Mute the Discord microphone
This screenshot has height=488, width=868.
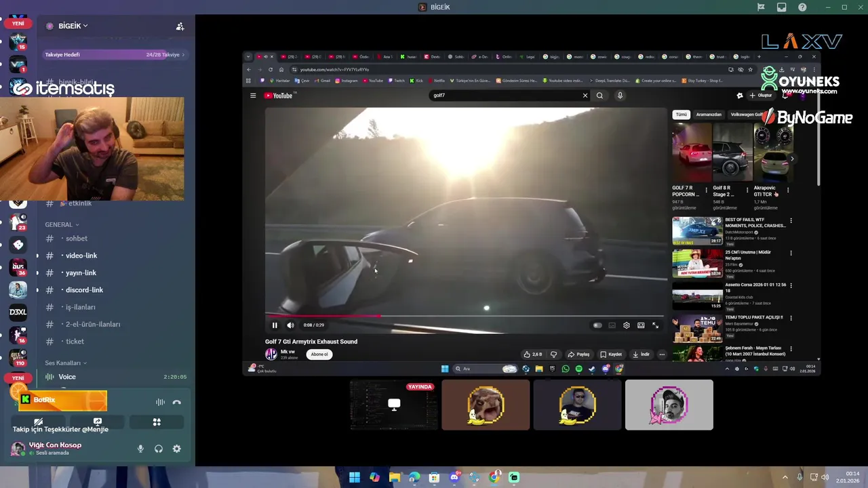tap(140, 449)
